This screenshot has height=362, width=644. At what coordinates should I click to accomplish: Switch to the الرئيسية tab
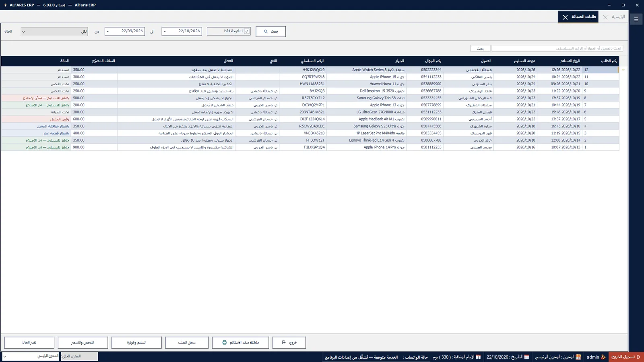(x=618, y=17)
